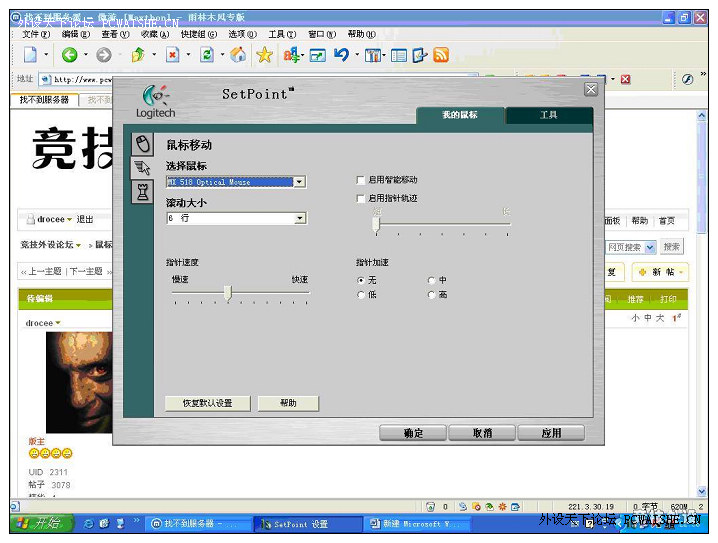Image resolution: width=718 pixels, height=543 pixels.
Task: Switch to the 工具 tab
Action: point(548,116)
